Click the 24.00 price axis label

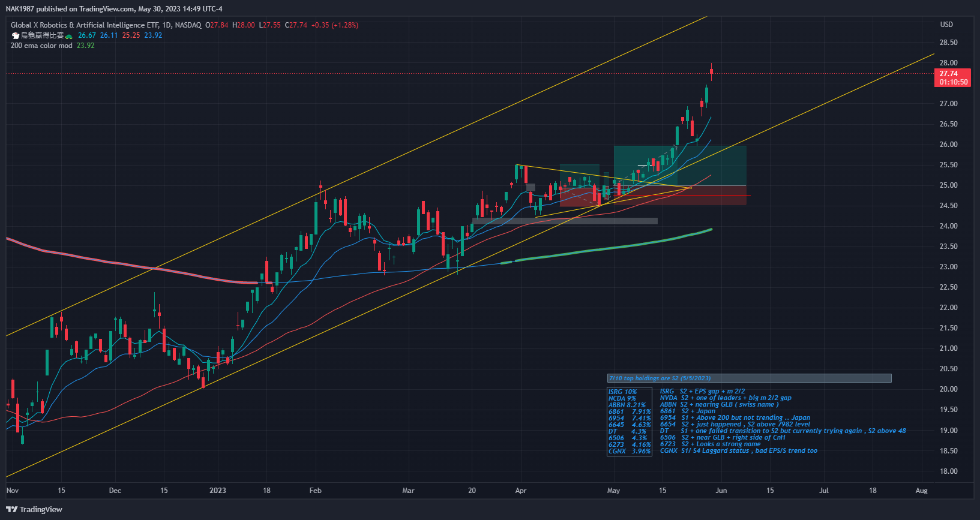coord(948,226)
